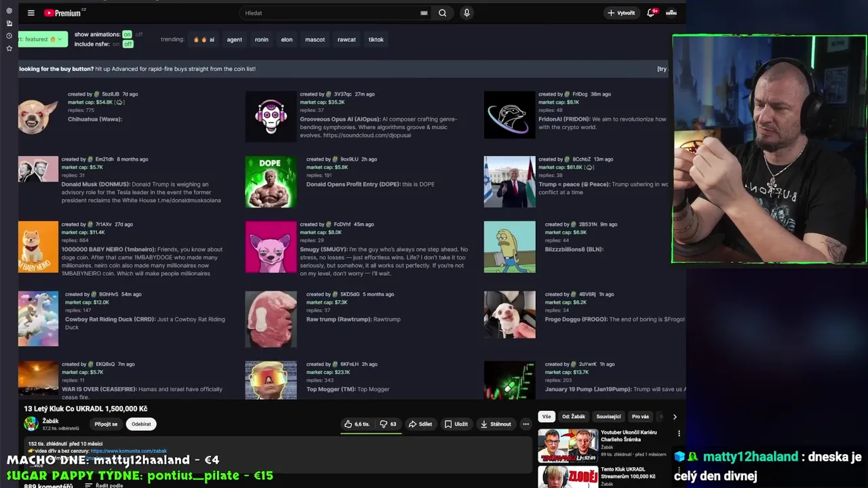Open the YouTube hamburger guide menu

pyautogui.click(x=31, y=13)
